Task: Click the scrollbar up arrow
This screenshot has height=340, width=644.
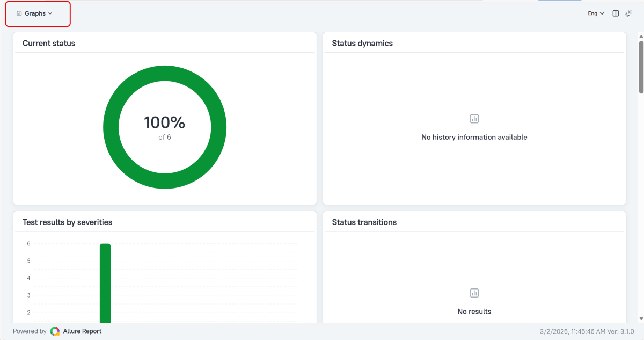Action: [x=641, y=35]
